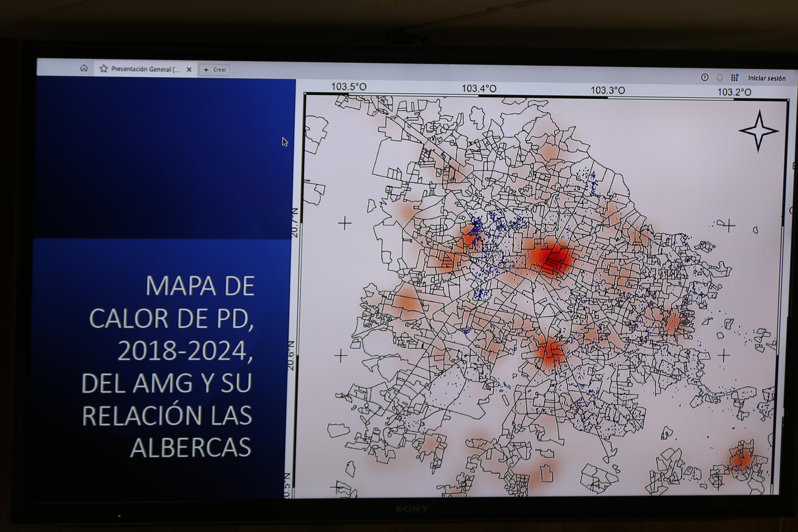Open the apps grid icon
This screenshot has height=532, width=798.
tap(735, 78)
